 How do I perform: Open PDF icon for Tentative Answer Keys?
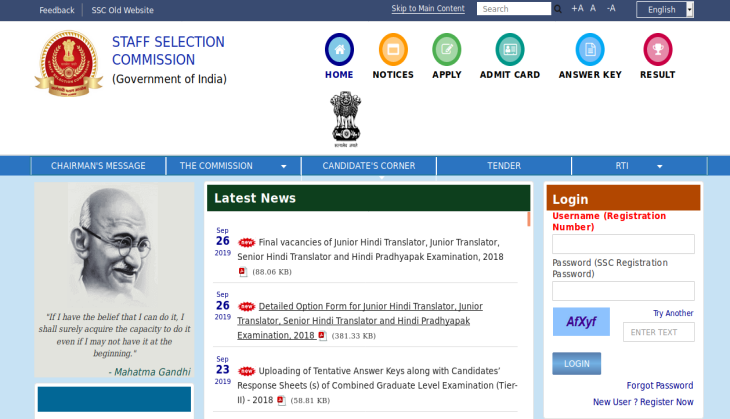pos(281,400)
